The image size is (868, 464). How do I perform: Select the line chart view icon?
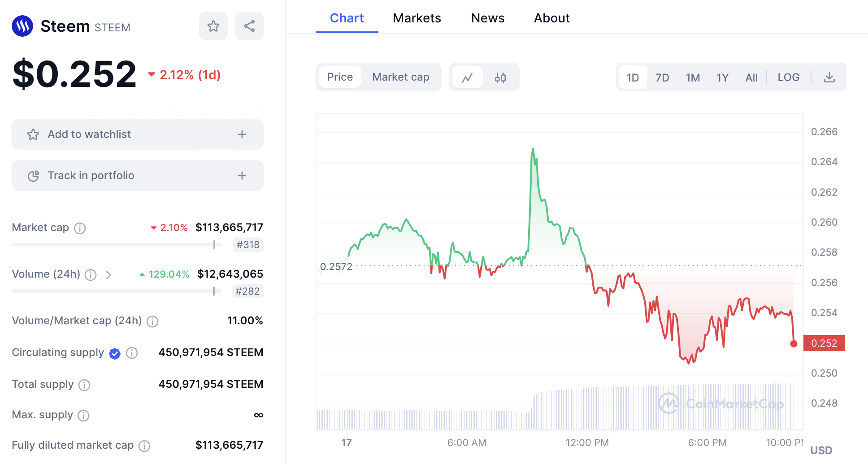(x=467, y=78)
